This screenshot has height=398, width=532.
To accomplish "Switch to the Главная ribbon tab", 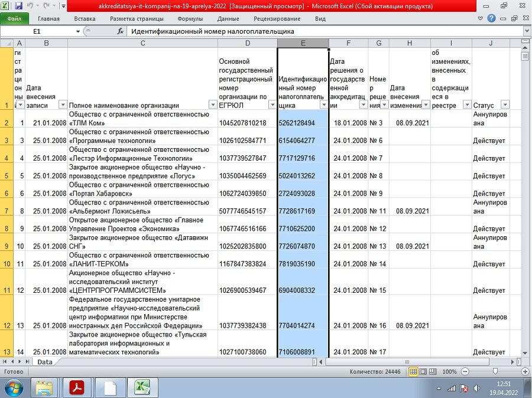I will [x=48, y=19].
